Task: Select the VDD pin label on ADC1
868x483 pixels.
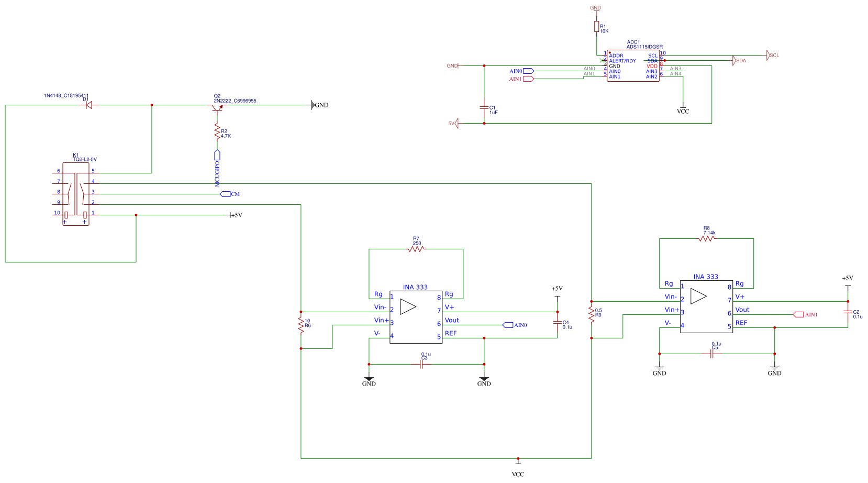Action: pos(652,66)
